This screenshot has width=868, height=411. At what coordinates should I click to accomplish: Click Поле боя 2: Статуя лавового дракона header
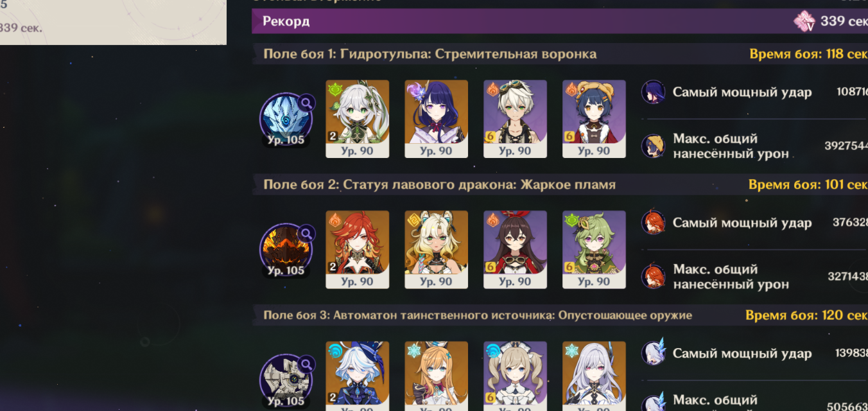439,185
